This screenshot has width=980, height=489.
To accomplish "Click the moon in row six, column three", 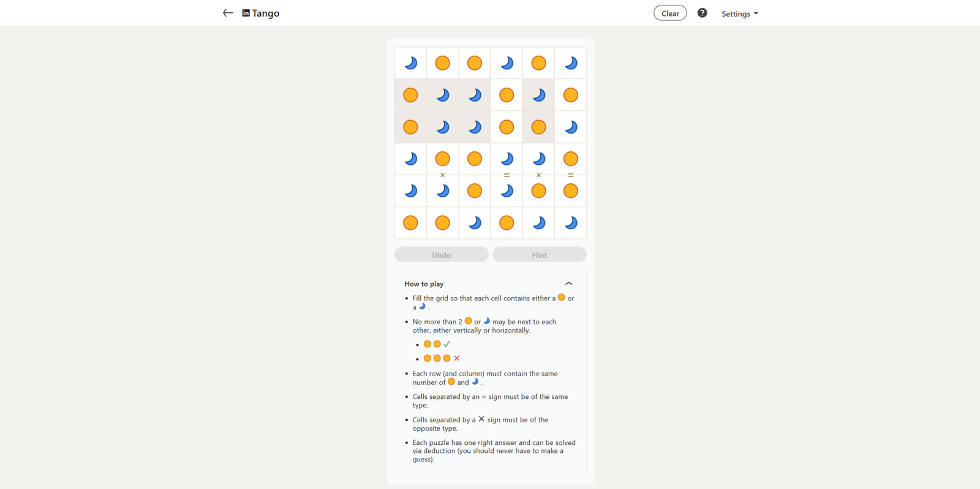I will click(x=474, y=223).
